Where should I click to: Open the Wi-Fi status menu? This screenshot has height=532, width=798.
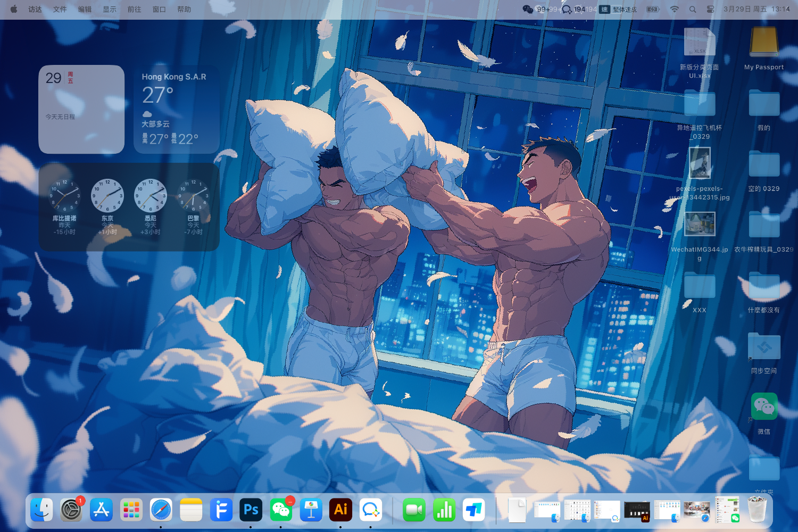click(674, 10)
